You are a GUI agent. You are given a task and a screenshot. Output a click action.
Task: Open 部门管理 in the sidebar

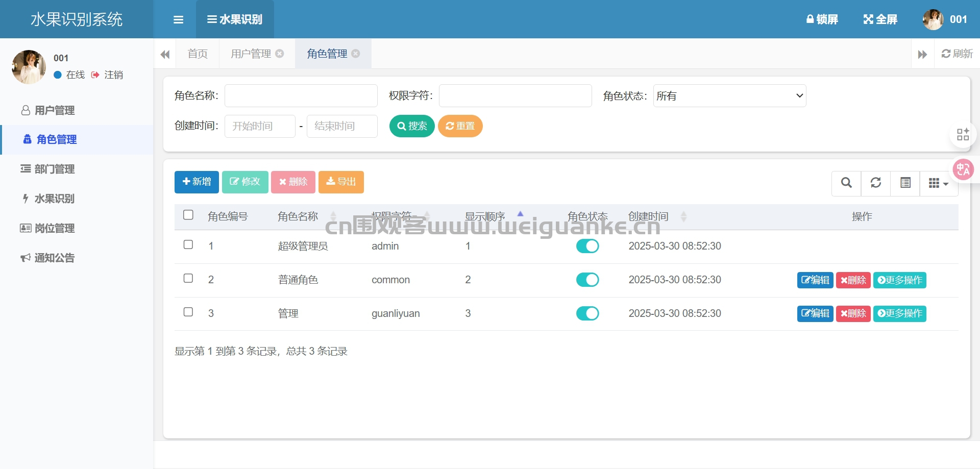77,169
